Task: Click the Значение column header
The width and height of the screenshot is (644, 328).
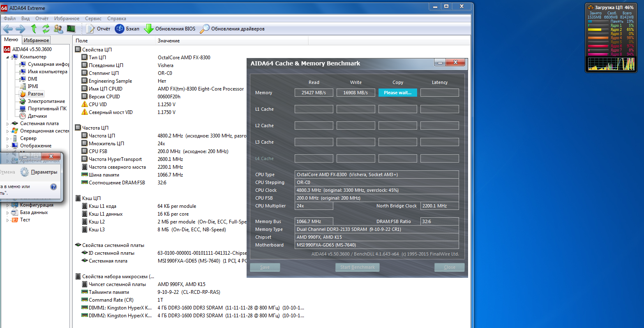Action: pos(232,41)
